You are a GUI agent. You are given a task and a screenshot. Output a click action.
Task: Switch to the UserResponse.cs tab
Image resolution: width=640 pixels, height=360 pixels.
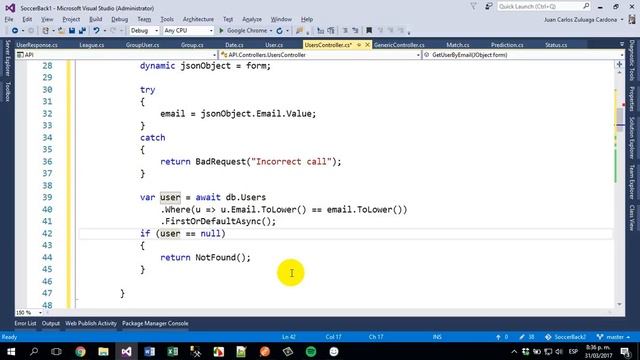click(x=37, y=45)
